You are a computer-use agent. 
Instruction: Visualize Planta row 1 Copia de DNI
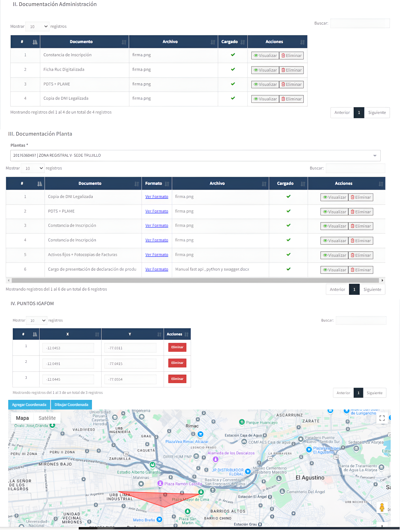[x=334, y=197]
